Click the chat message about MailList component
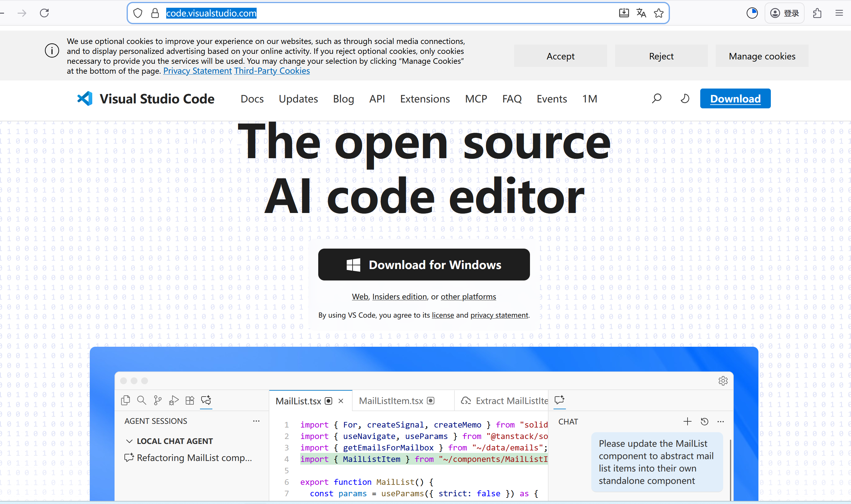 657,462
